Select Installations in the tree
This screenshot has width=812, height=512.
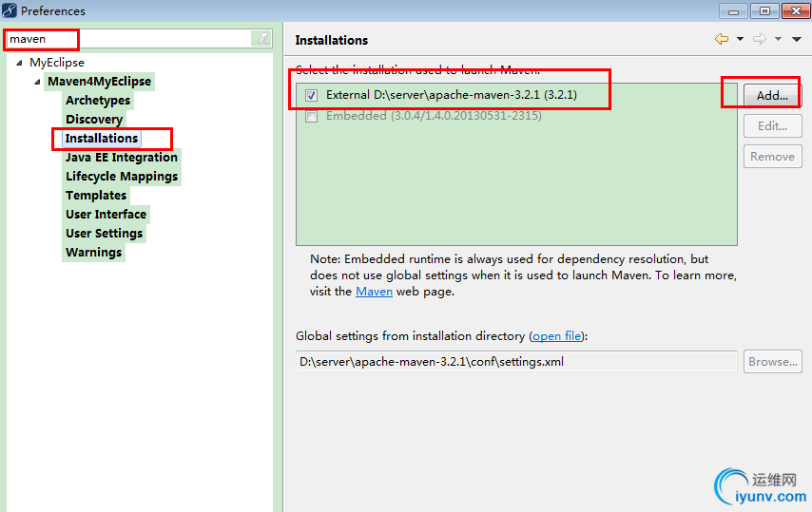tap(102, 138)
